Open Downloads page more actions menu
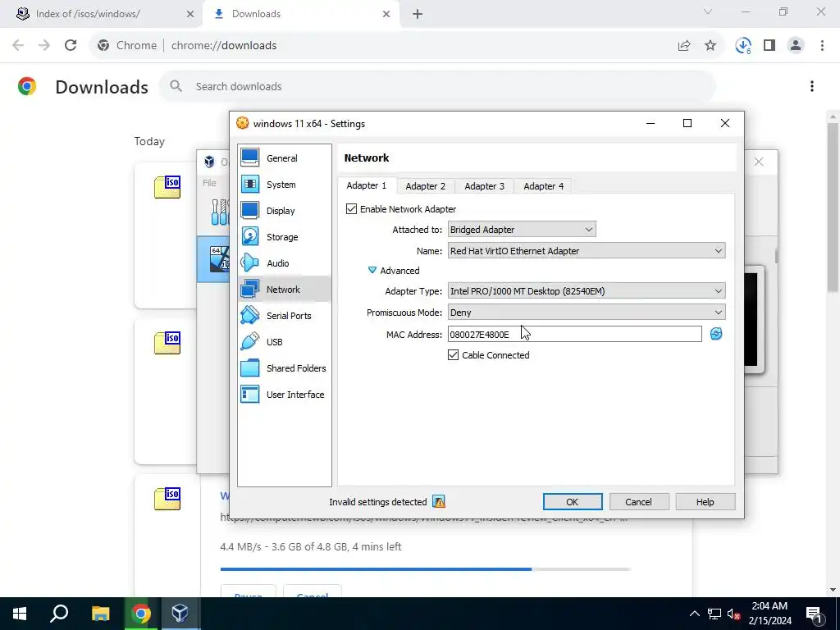This screenshot has height=630, width=840. (x=812, y=86)
